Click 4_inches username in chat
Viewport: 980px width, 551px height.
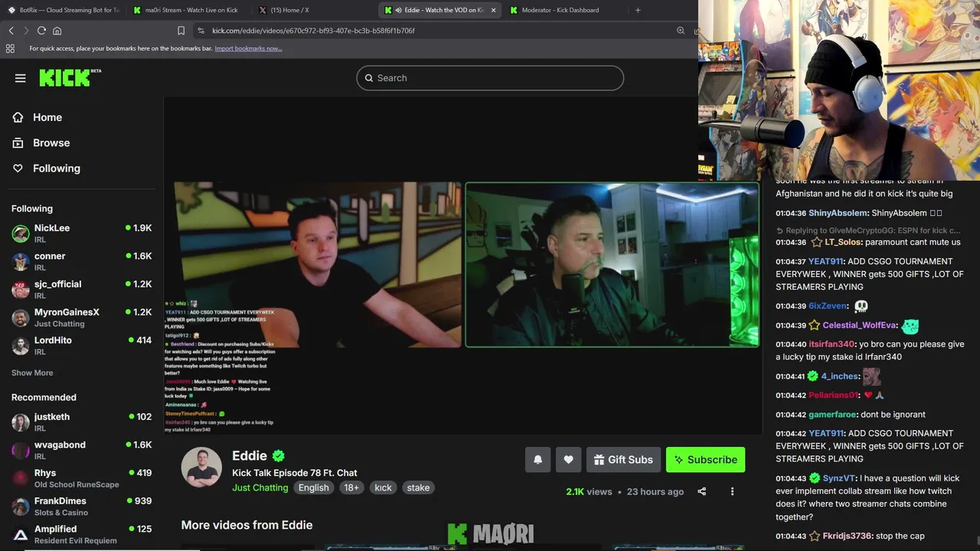coord(840,377)
